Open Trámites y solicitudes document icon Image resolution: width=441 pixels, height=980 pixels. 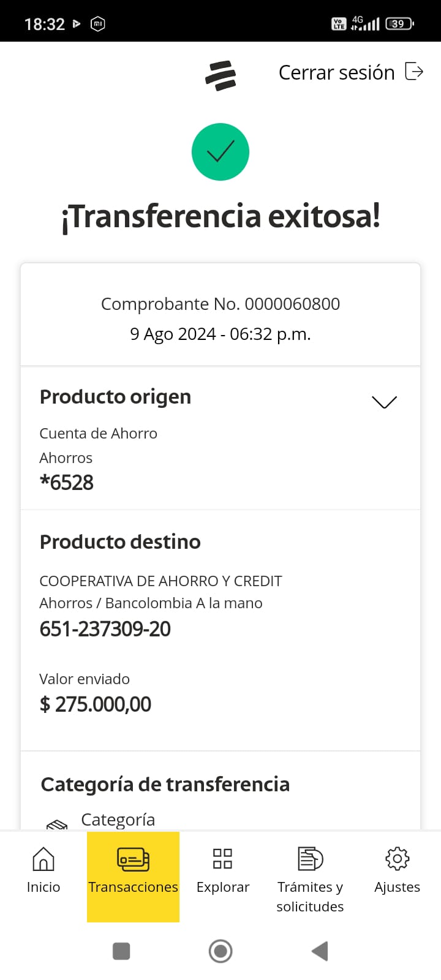pos(310,859)
